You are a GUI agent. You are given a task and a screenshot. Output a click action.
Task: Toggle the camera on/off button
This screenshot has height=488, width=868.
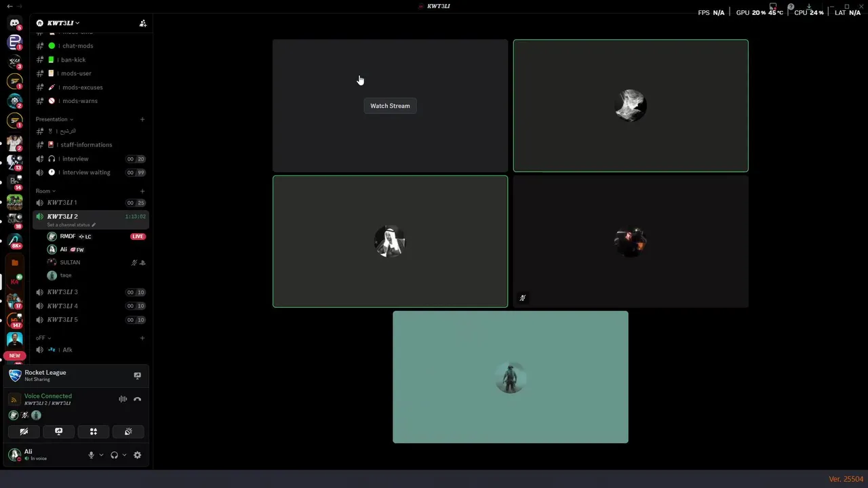[24, 431]
